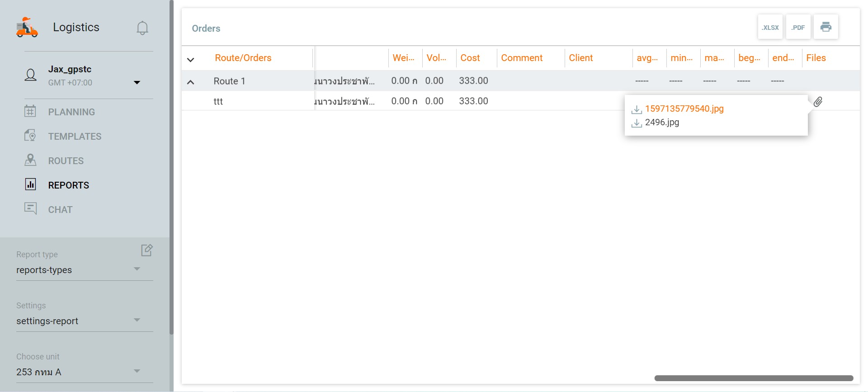Toggle all rows using header chevron
This screenshot has width=868, height=392.
coord(191,60)
